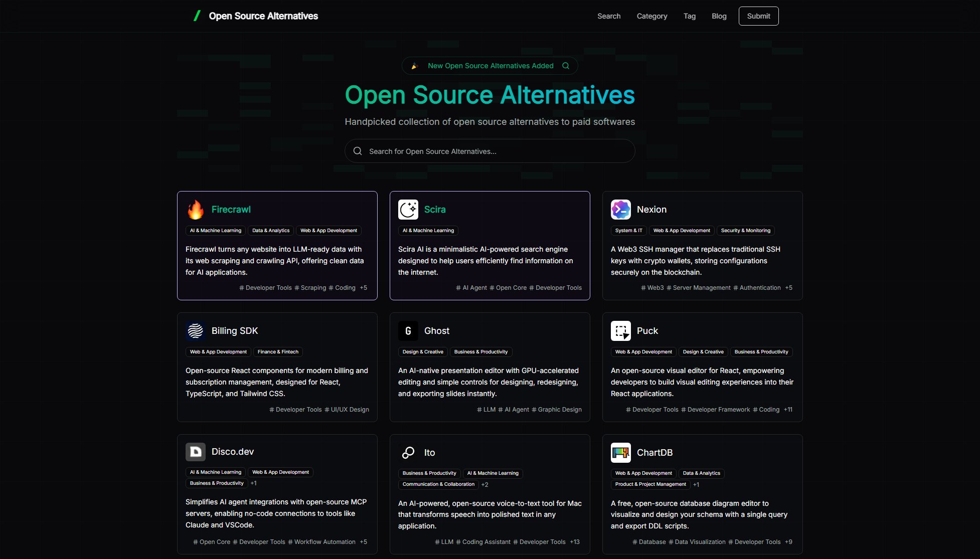Click the magnifier icon in search field
This screenshot has width=980, height=559.
pos(358,151)
